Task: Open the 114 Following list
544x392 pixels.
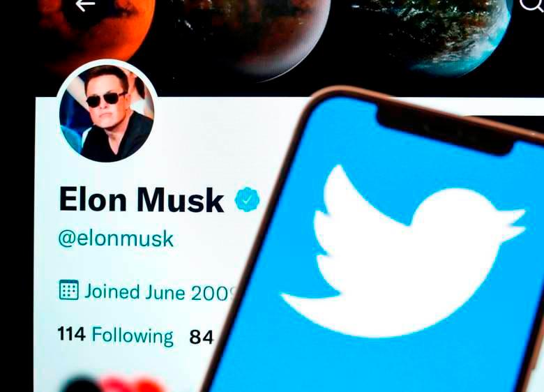Action: tap(116, 335)
